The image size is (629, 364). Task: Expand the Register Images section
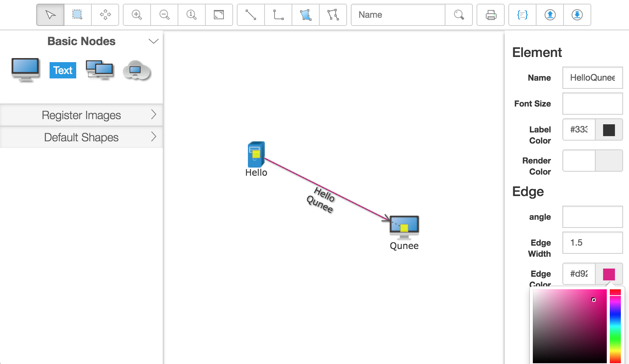click(x=81, y=115)
